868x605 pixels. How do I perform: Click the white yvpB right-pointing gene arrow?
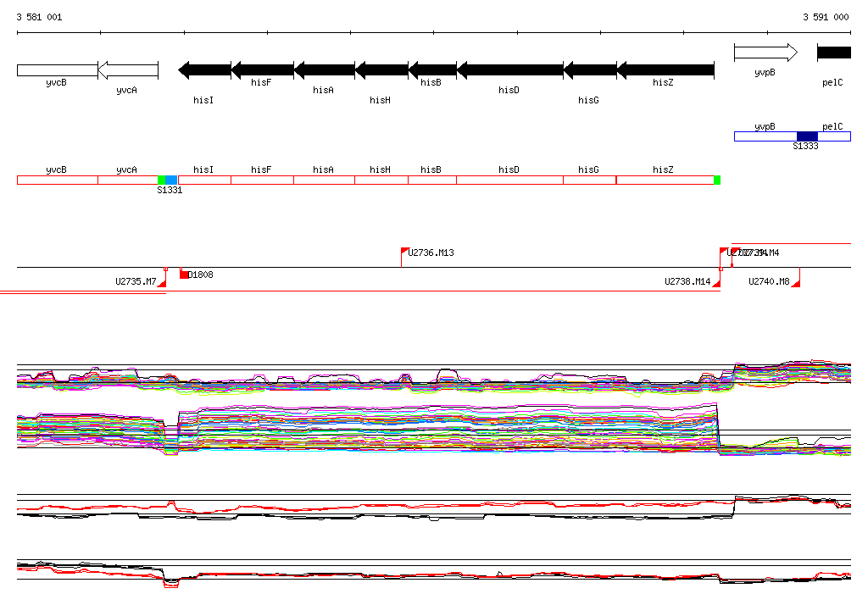[x=765, y=53]
